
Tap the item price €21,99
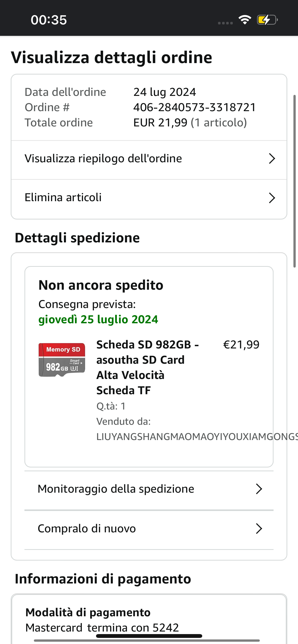click(x=241, y=345)
